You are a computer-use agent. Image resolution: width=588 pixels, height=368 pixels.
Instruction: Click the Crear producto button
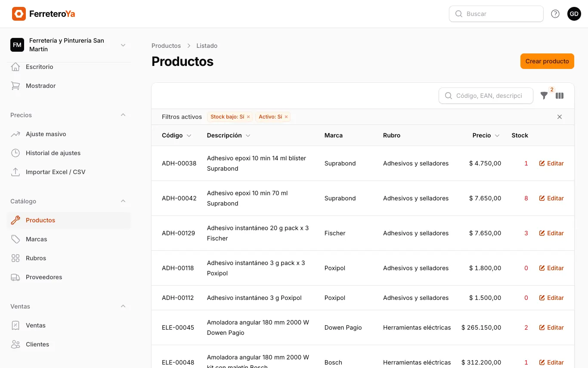[547, 61]
